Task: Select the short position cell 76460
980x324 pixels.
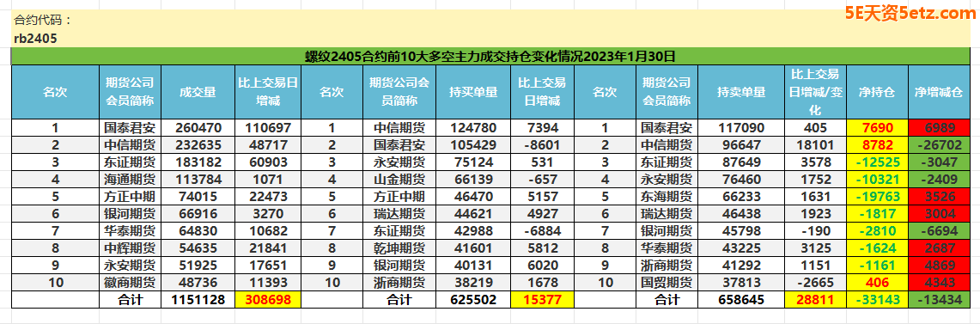Action: pyautogui.click(x=741, y=180)
